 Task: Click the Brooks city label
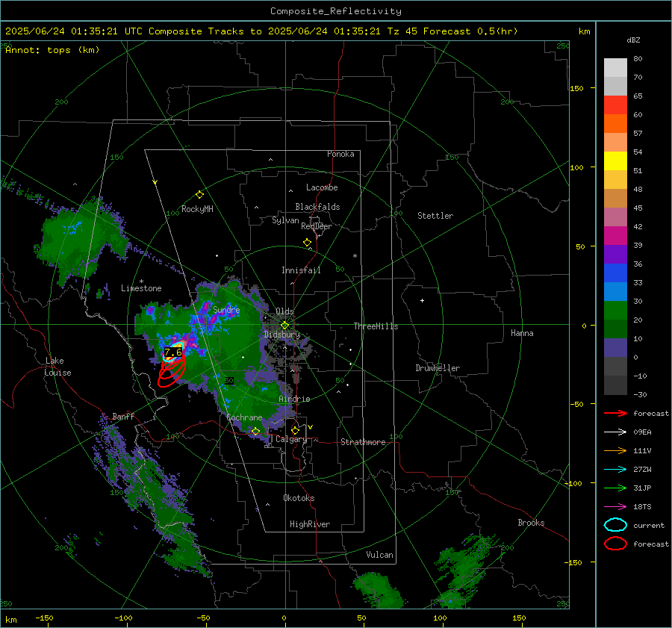[x=531, y=523]
